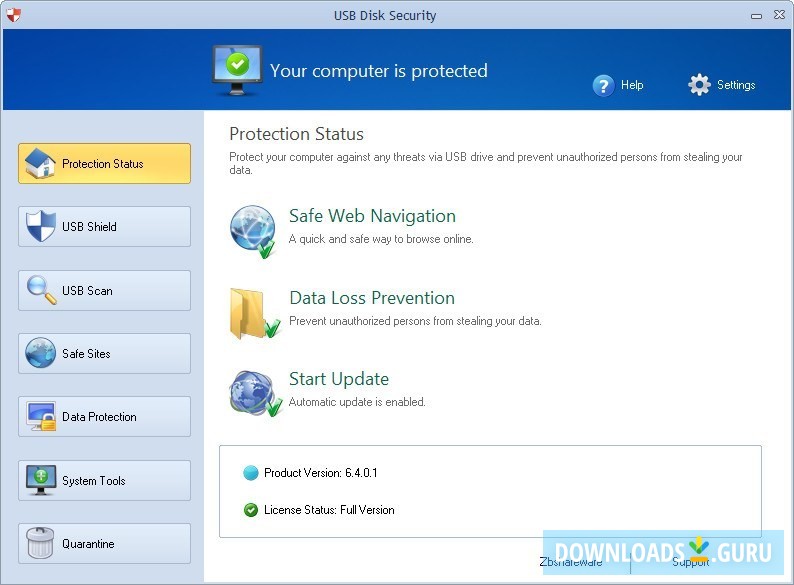Image resolution: width=794 pixels, height=585 pixels.
Task: Click the house icon beside Protection Status
Action: coord(40,163)
